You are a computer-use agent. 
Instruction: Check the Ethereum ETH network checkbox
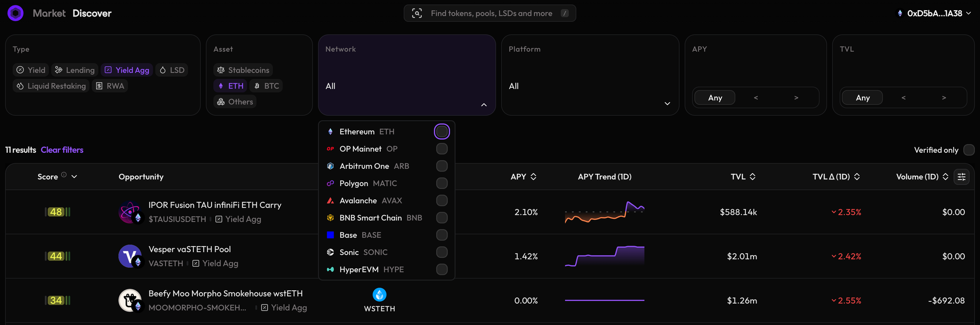441,132
